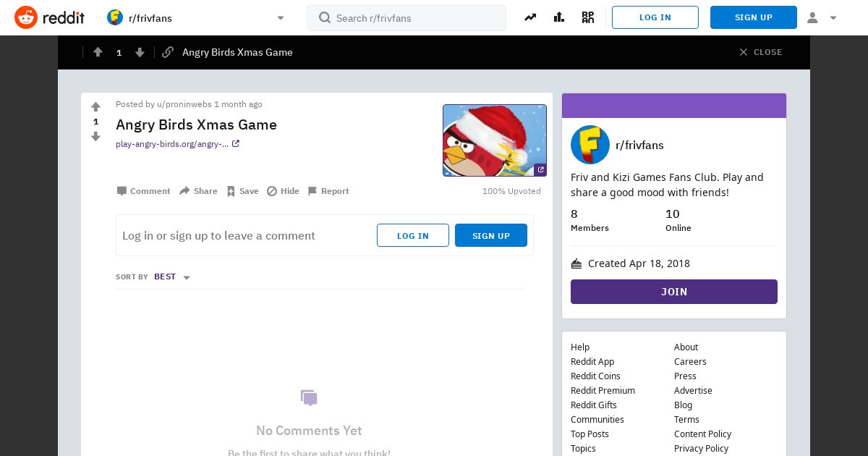Join the r/frivfans community
868x456 pixels.
pyautogui.click(x=674, y=292)
